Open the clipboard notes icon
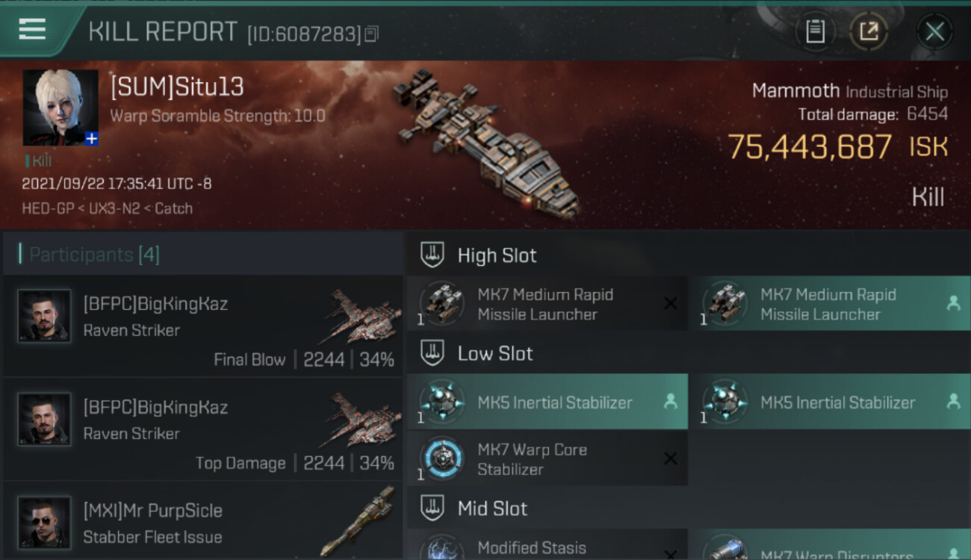The image size is (971, 560). click(x=815, y=31)
